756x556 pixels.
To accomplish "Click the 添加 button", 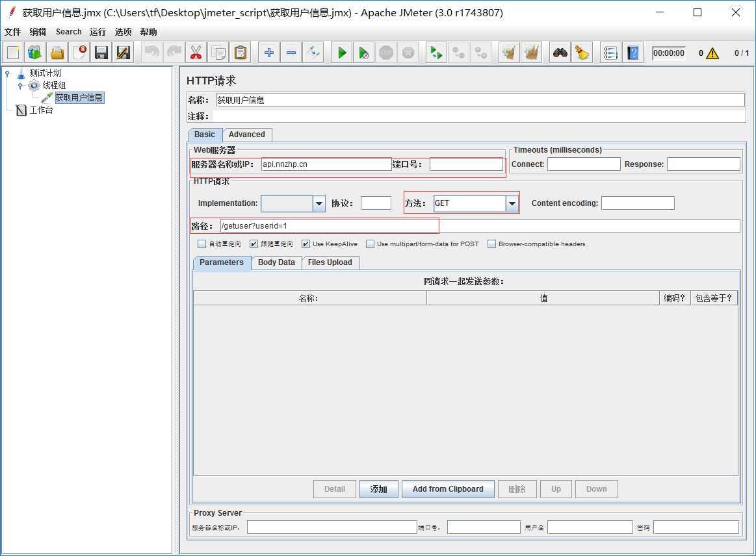I will pyautogui.click(x=378, y=489).
